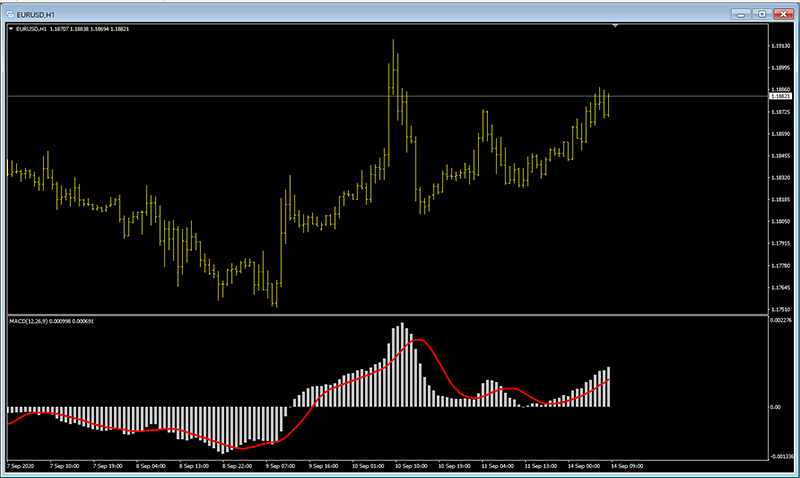Click the current price label 1.18821
Image resolution: width=800 pixels, height=478 pixels.
tap(781, 96)
